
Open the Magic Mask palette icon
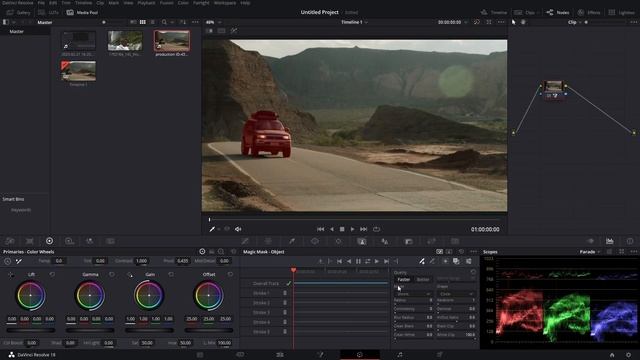362,241
